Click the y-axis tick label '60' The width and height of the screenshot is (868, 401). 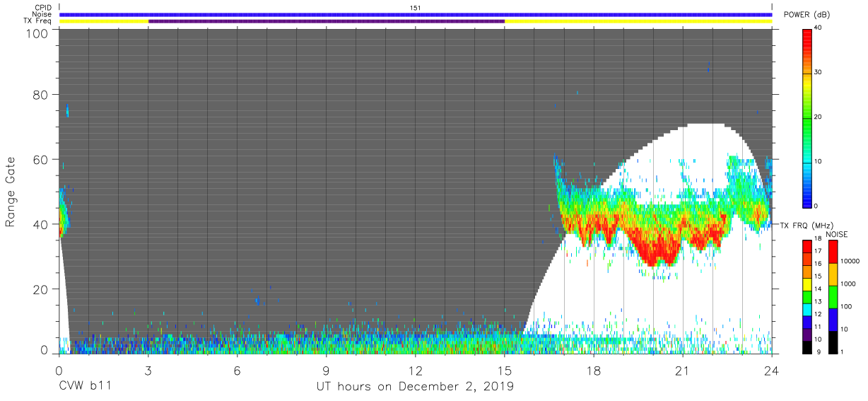click(42, 159)
